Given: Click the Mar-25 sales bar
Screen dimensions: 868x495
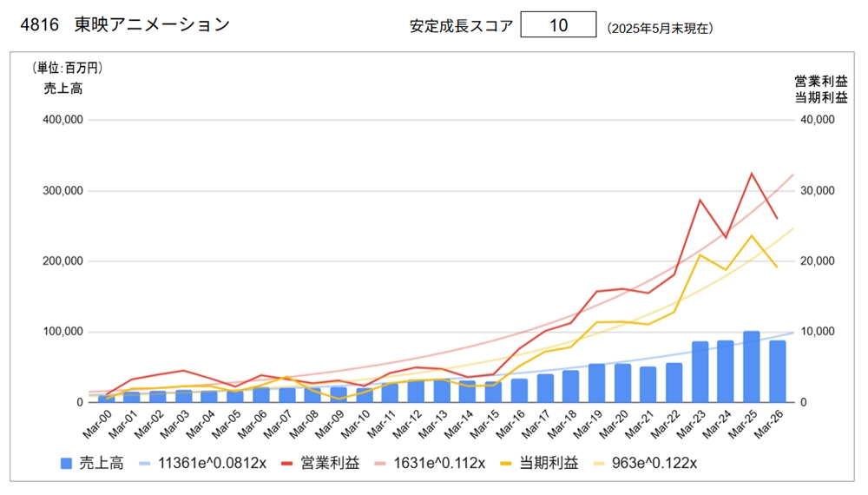Looking at the screenshot, I should [x=751, y=366].
